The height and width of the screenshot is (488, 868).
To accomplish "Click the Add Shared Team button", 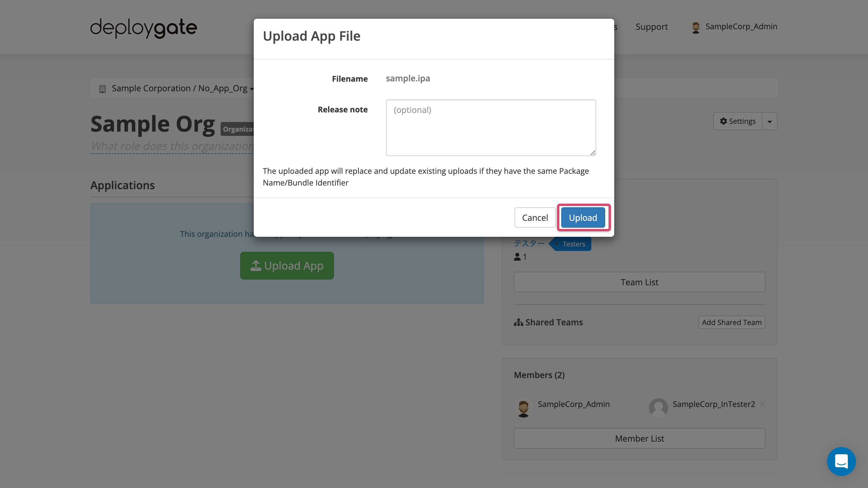I will (x=731, y=322).
